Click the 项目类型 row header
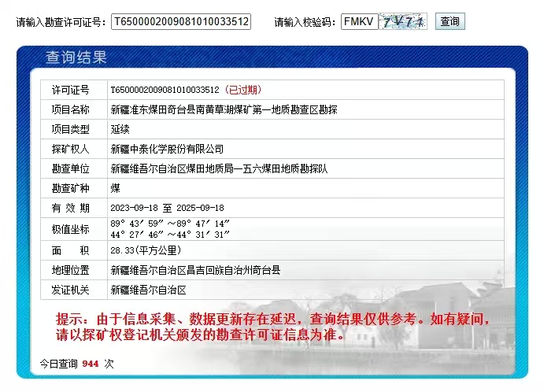544x392 pixels. pos(70,129)
